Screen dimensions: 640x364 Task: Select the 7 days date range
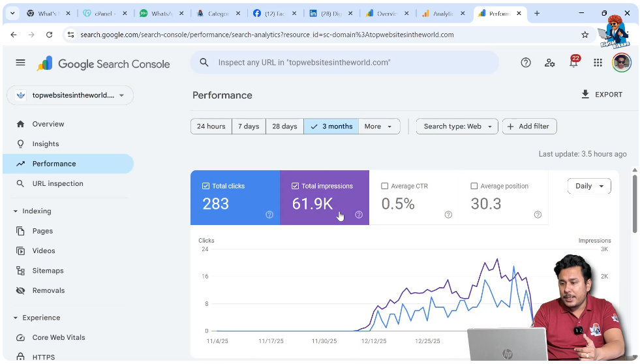[x=249, y=127]
